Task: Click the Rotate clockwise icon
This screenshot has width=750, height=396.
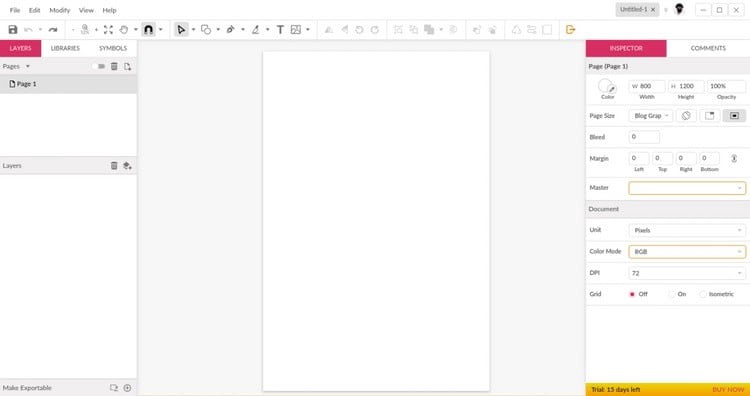Action: click(375, 30)
